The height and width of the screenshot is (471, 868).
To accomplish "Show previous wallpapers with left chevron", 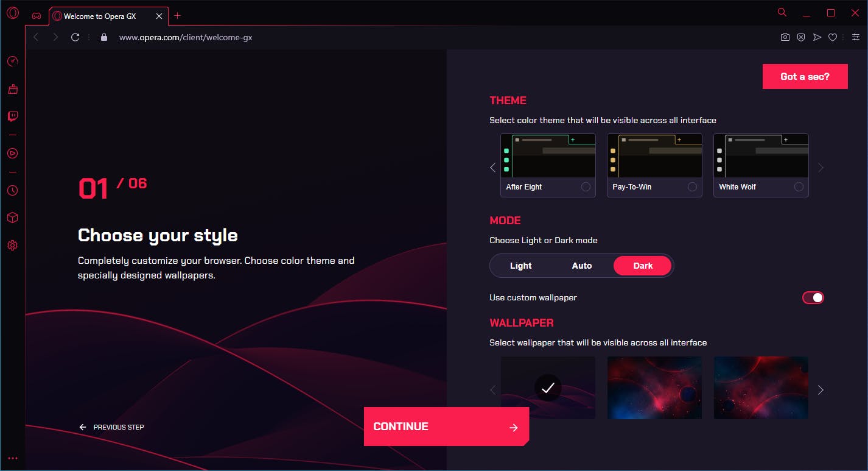I will click(x=493, y=390).
